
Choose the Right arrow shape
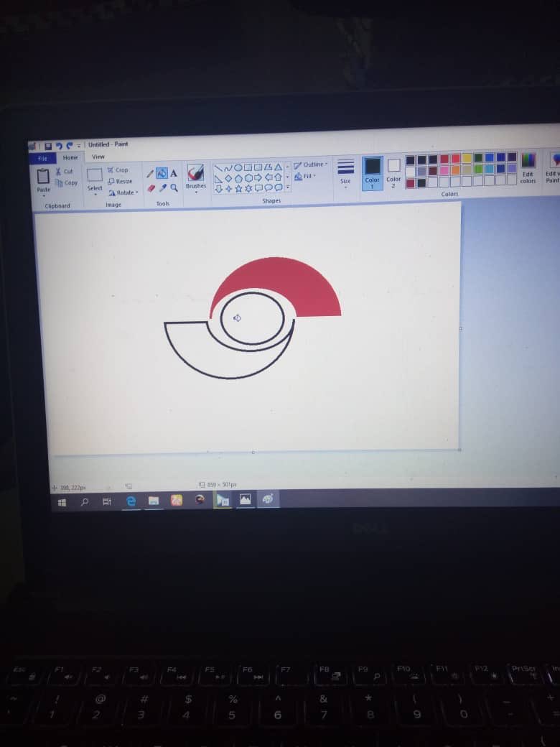pyautogui.click(x=258, y=177)
